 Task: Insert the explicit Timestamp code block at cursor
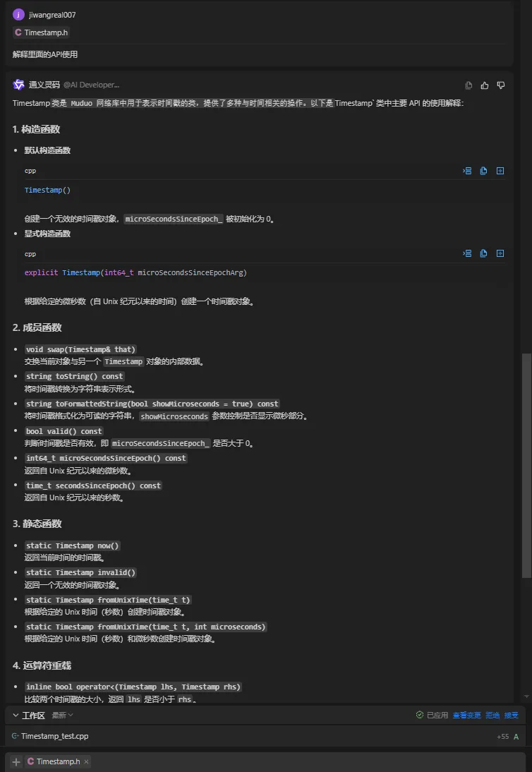[467, 253]
